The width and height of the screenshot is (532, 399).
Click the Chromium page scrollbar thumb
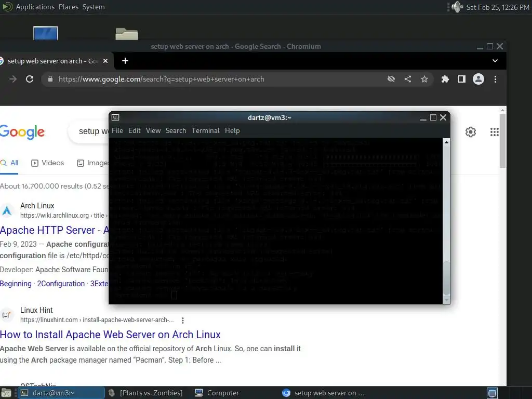point(502,140)
